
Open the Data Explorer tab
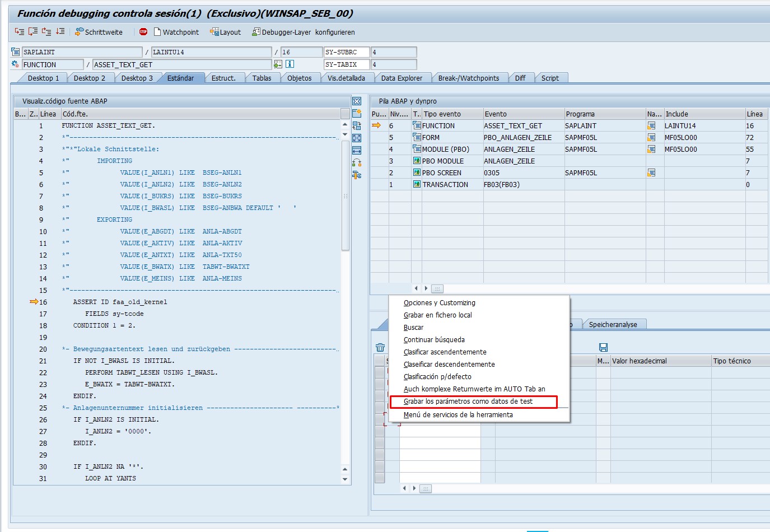[402, 78]
